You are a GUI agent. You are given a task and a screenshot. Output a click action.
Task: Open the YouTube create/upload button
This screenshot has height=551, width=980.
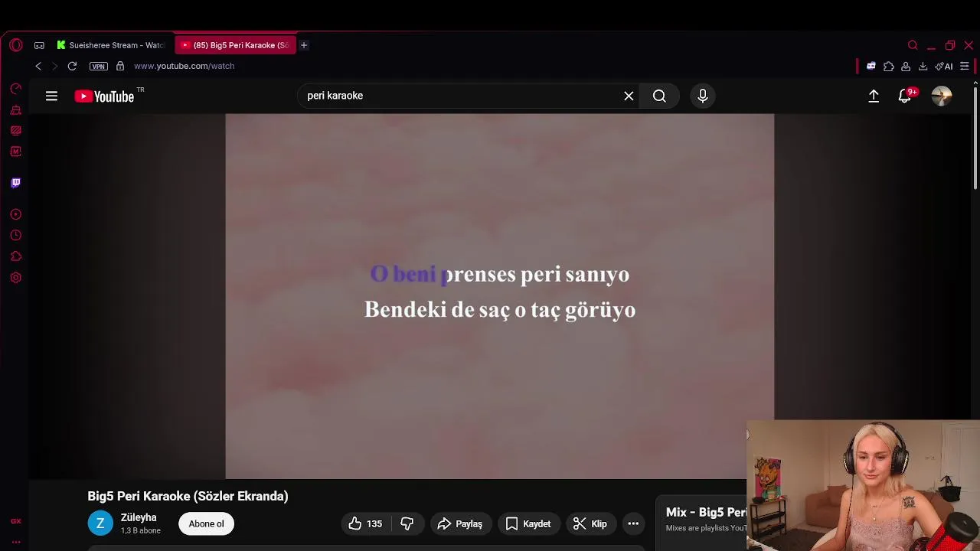874,96
